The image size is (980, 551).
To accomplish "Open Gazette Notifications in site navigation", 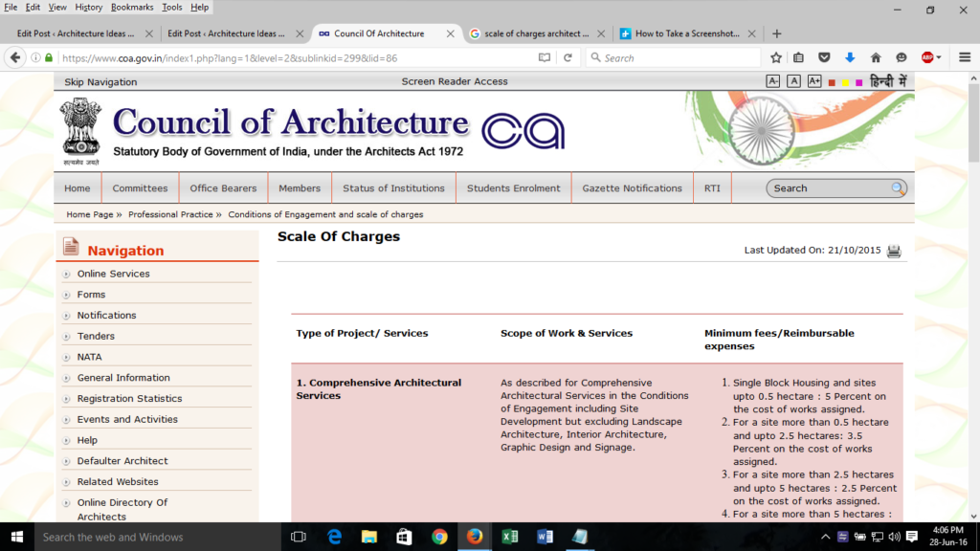I will tap(632, 188).
